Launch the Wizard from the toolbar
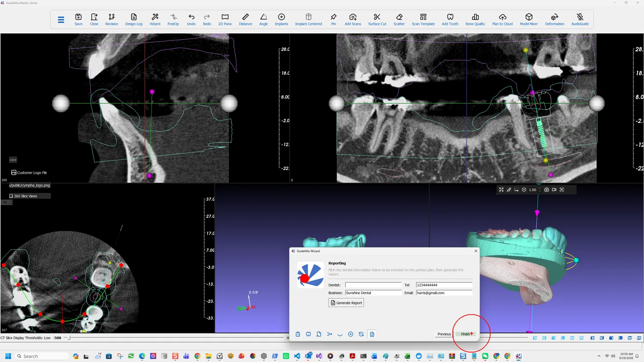644x362 pixels. 155,19
